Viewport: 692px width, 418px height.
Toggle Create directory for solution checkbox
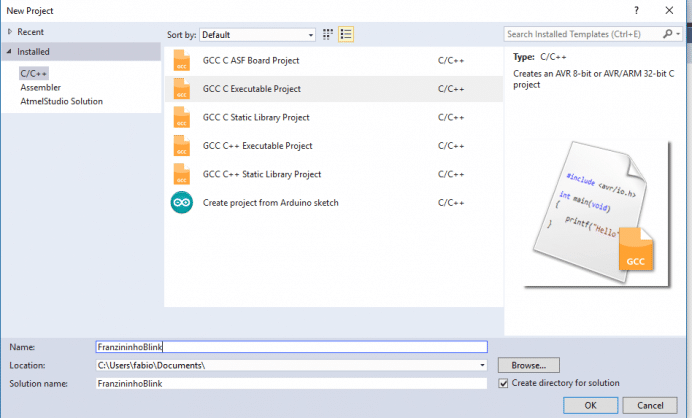(503, 383)
